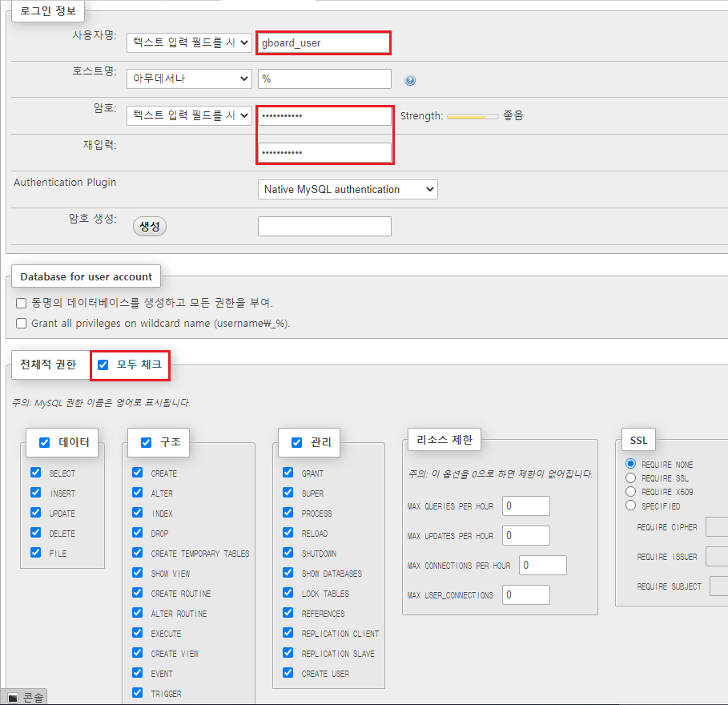This screenshot has height=705, width=728.
Task: Focus the REQUIRE ISSUER field
Action: (717, 556)
